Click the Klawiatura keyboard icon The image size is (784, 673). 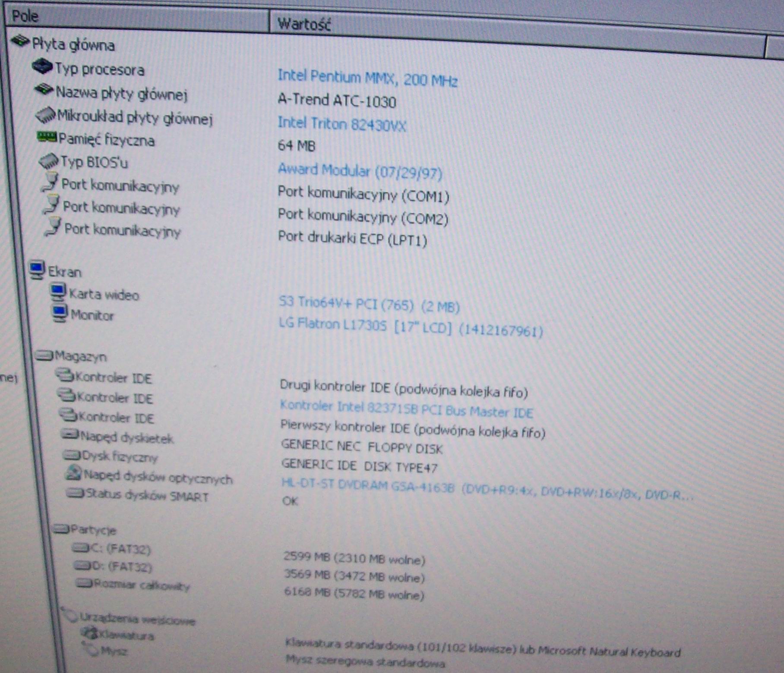click(90, 633)
